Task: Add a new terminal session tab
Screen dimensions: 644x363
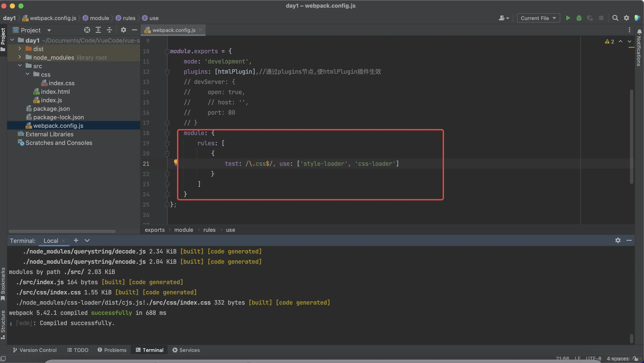Action: point(76,240)
